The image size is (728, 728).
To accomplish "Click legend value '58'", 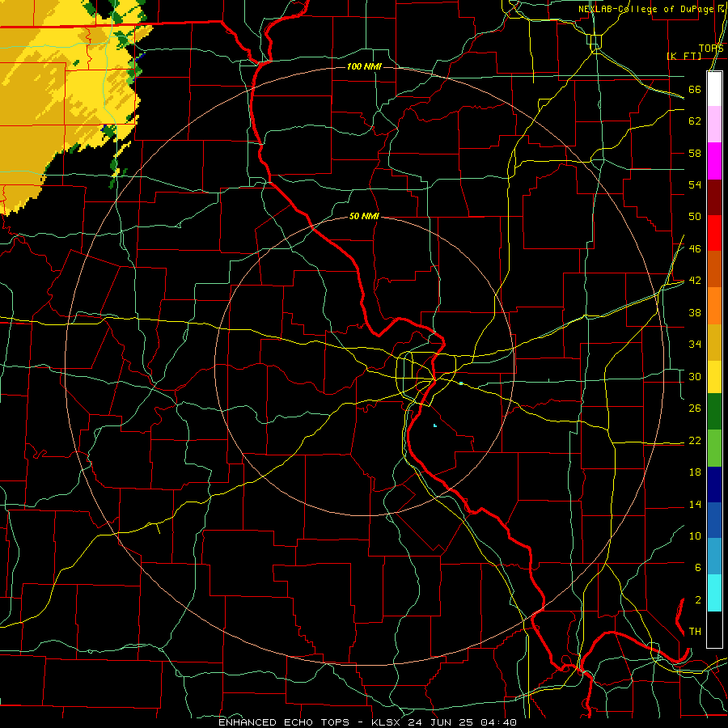I will tap(695, 153).
